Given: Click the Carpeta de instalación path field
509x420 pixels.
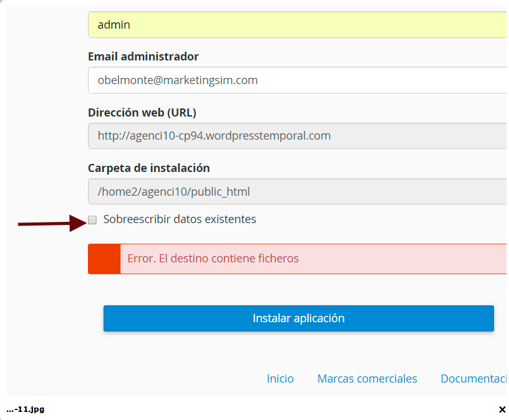Looking at the screenshot, I should pos(298,191).
